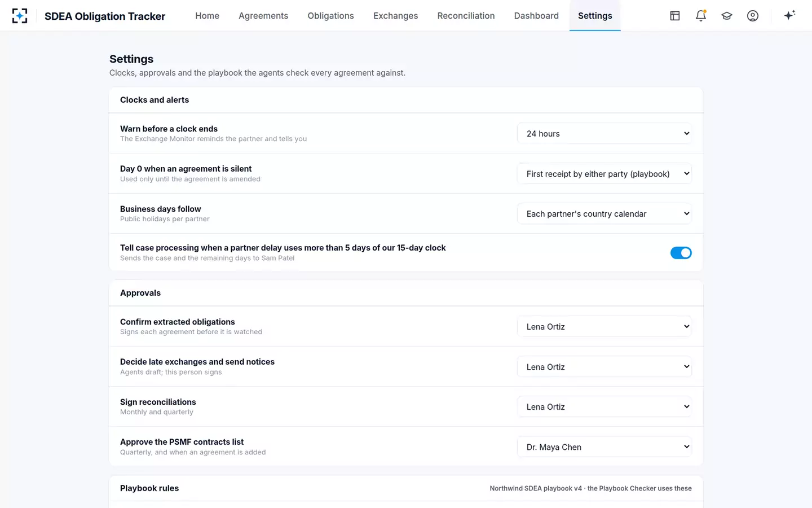The height and width of the screenshot is (508, 812).
Task: Open the sparkle AI assistant icon
Action: [789, 15]
